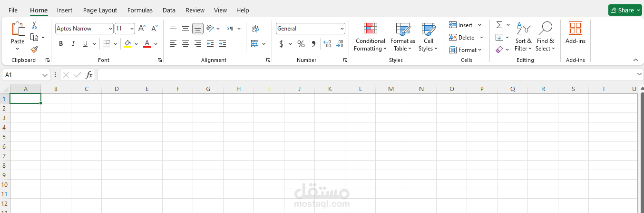Switch to Page Layout tab

pyautogui.click(x=100, y=10)
